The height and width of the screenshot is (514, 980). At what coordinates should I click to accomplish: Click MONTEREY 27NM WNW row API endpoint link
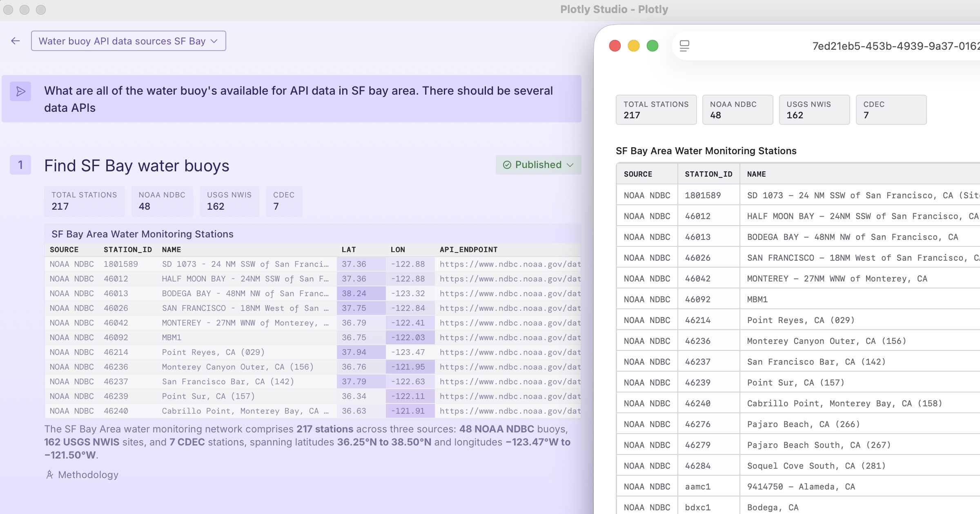[510, 323]
